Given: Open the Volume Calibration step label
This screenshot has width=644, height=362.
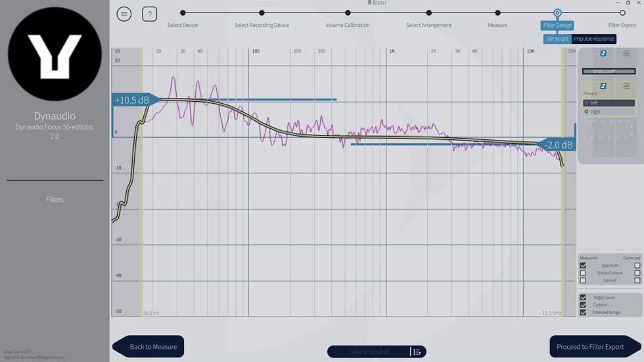Looking at the screenshot, I should click(348, 25).
